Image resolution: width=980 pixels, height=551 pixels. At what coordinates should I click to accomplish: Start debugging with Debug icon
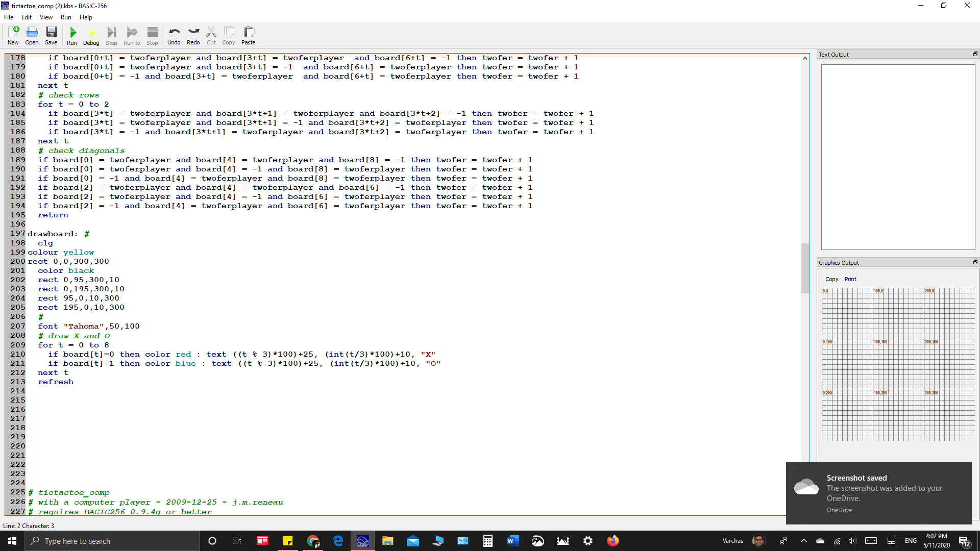pyautogui.click(x=91, y=36)
